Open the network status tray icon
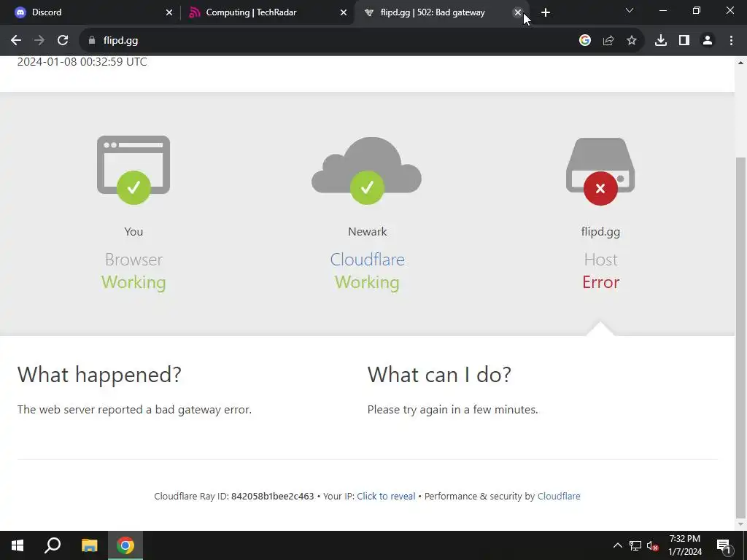The image size is (747, 560). (x=635, y=545)
